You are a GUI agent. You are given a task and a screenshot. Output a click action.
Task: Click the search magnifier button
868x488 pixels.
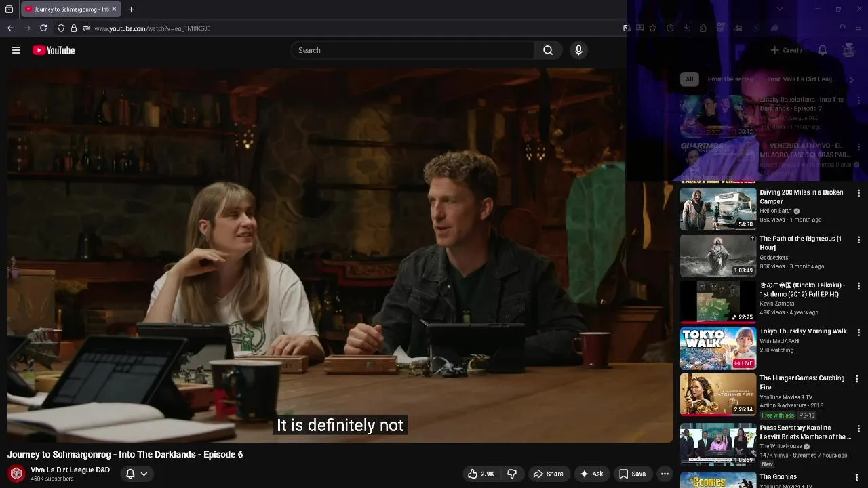(548, 50)
